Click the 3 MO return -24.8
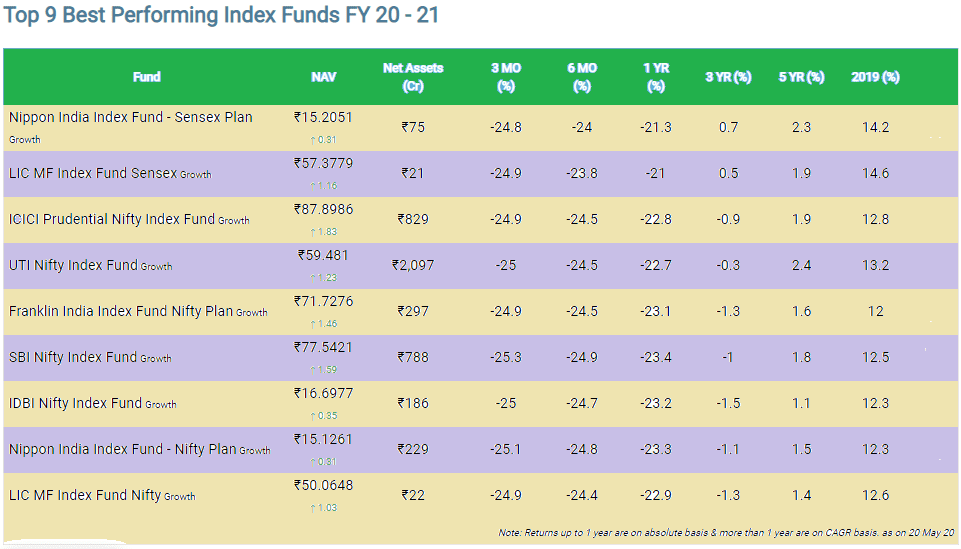Screen dimensions: 961x549 [506, 127]
